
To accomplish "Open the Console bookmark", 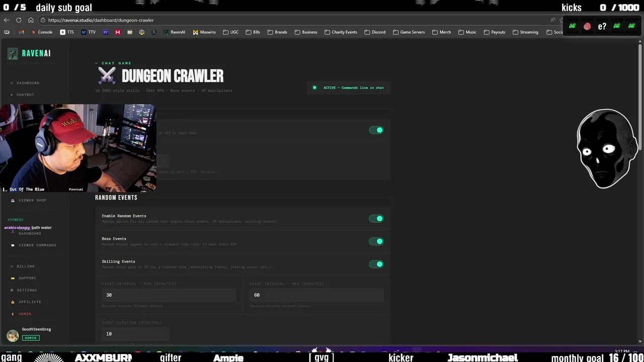I will [42, 32].
